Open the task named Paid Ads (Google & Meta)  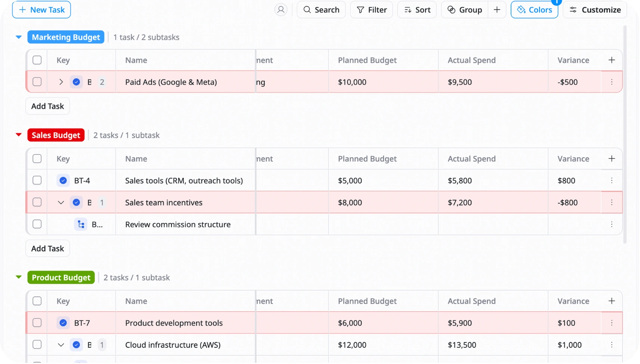coord(171,82)
